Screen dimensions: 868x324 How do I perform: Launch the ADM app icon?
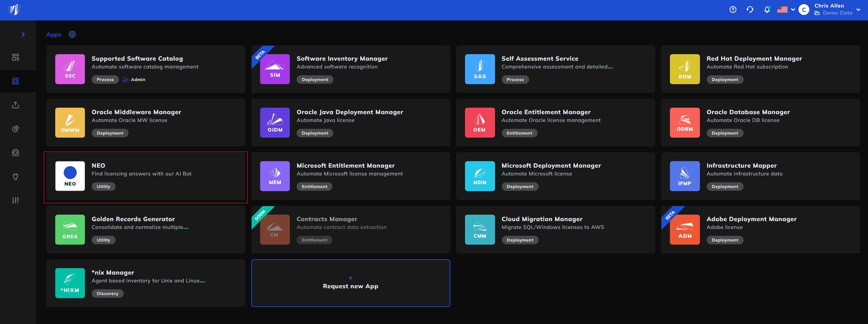685,230
